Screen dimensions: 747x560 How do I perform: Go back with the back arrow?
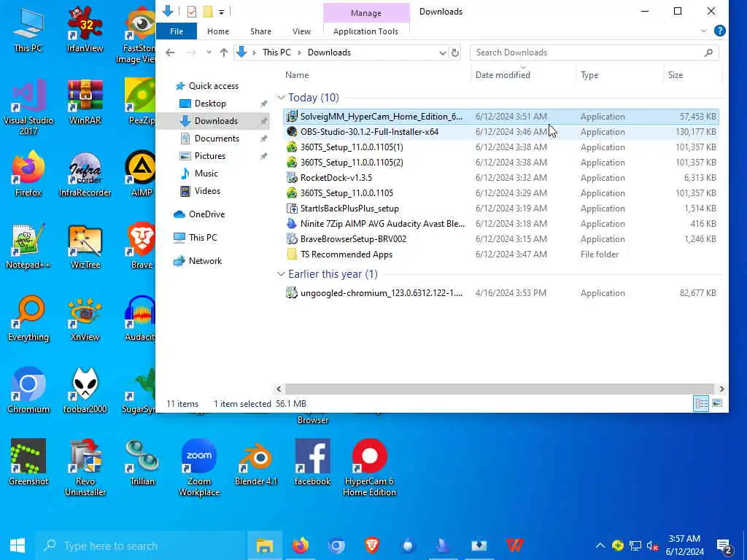click(170, 52)
